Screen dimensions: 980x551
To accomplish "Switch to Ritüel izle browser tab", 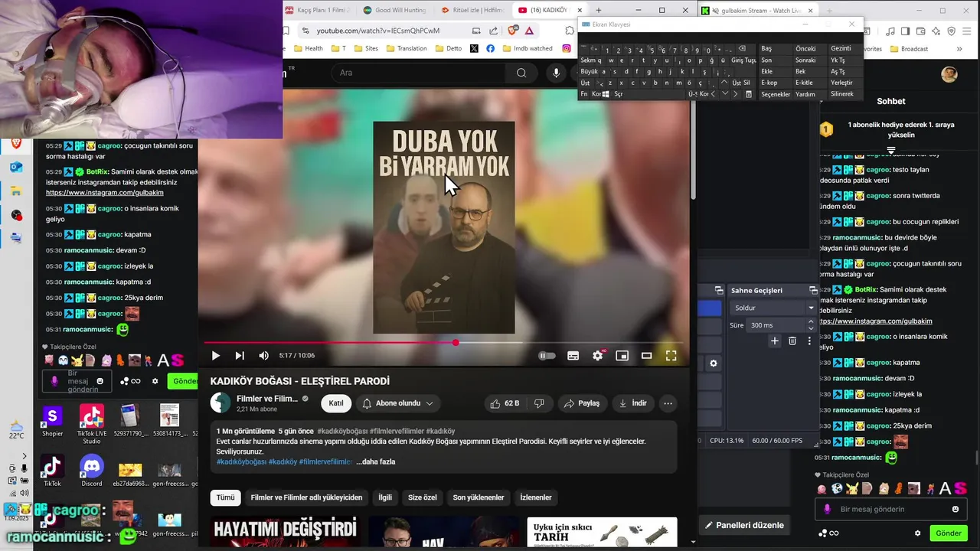I will (472, 10).
